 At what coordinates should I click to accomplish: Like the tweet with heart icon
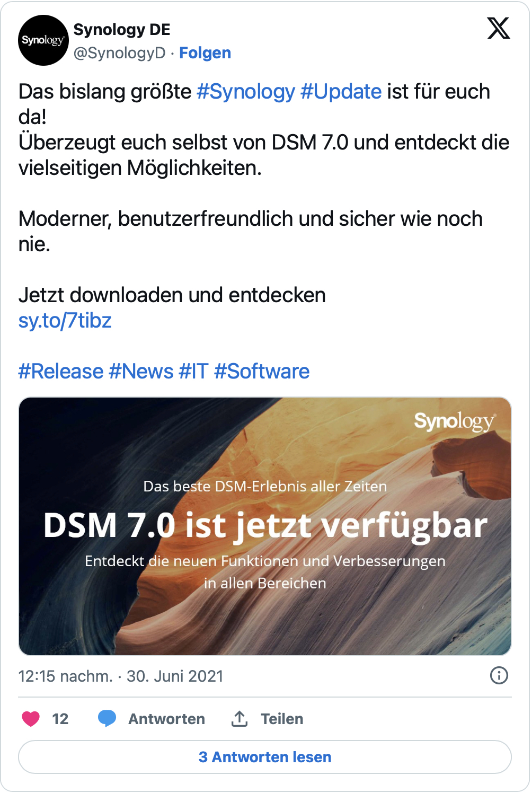(x=31, y=719)
